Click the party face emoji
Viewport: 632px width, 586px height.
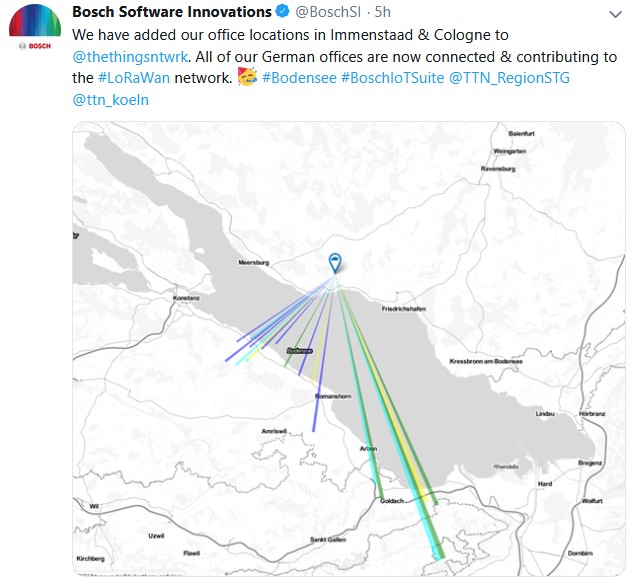[247, 77]
